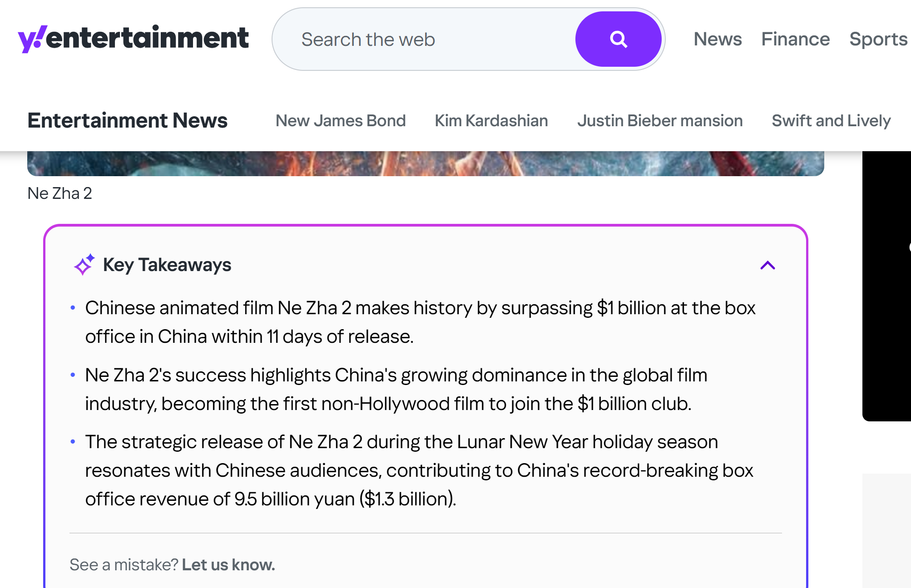Open the Sports navigation link
Screen dimensions: 911x588
point(878,40)
